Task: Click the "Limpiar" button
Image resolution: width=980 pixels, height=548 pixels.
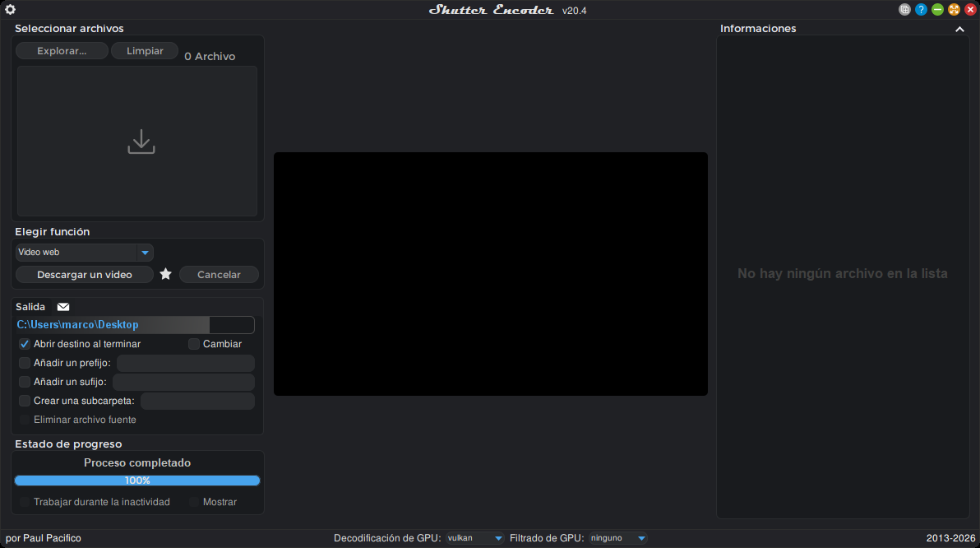Action: [145, 51]
